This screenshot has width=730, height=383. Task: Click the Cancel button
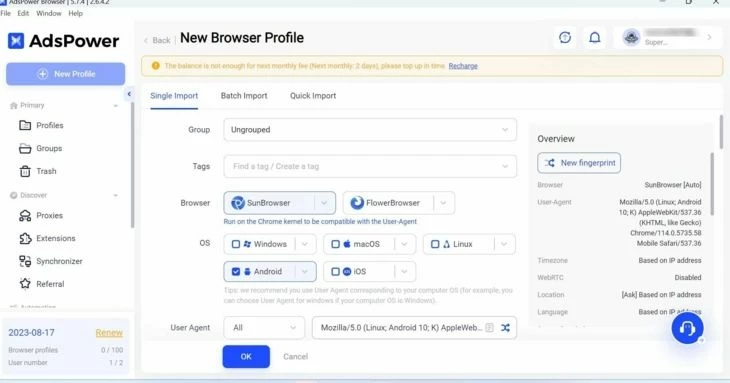click(x=295, y=357)
